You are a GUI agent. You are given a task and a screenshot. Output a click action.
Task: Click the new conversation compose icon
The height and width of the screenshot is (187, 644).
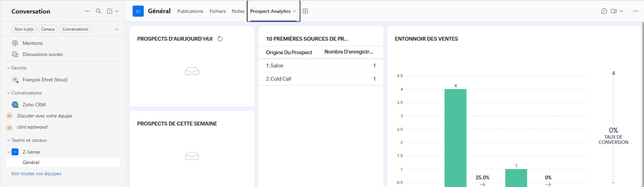109,11
